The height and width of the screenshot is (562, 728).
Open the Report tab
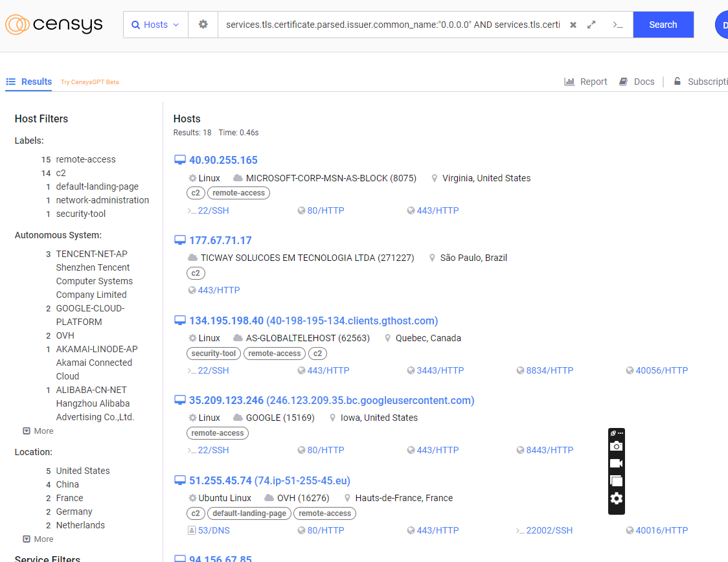tap(586, 82)
